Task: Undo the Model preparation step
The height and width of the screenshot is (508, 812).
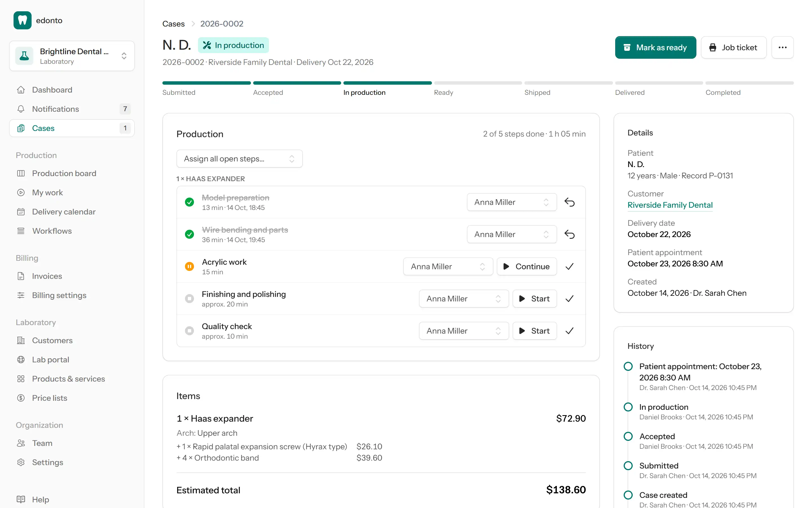Action: point(570,202)
